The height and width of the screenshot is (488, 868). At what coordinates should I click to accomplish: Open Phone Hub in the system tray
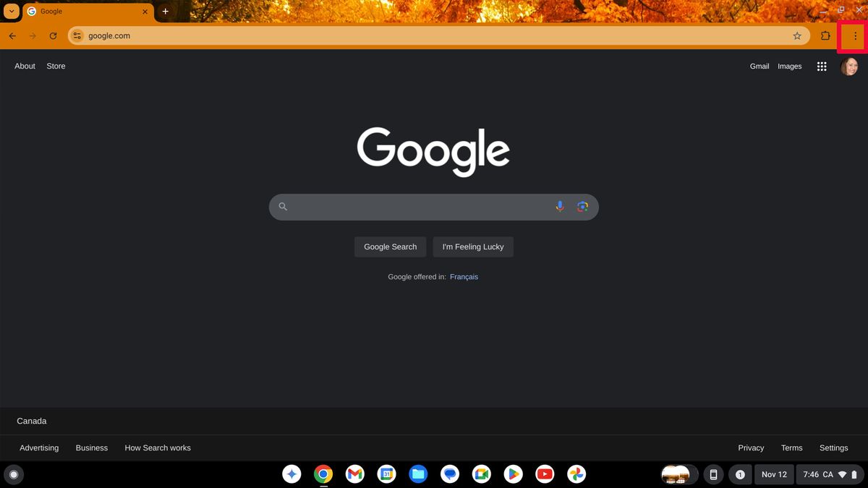coord(713,474)
